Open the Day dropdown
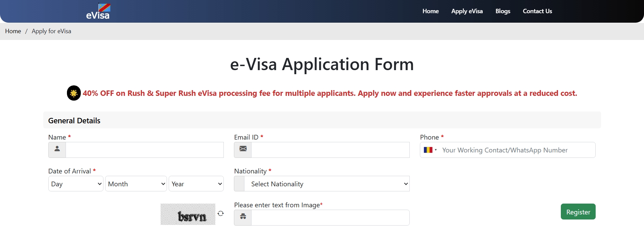 76,184
